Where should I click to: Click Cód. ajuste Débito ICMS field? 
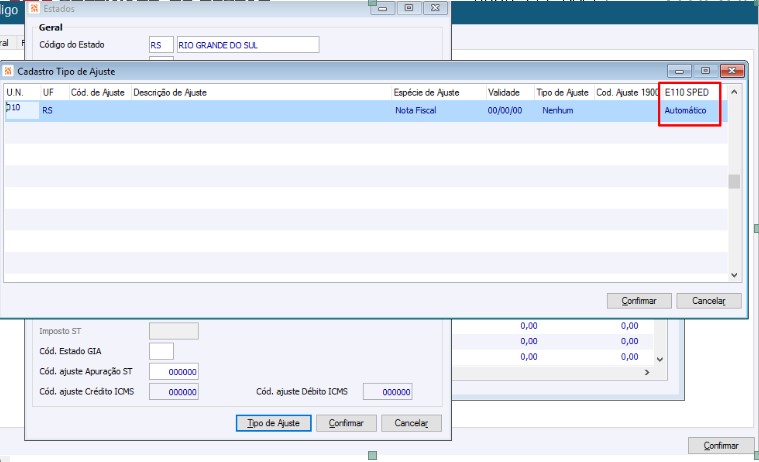388,392
